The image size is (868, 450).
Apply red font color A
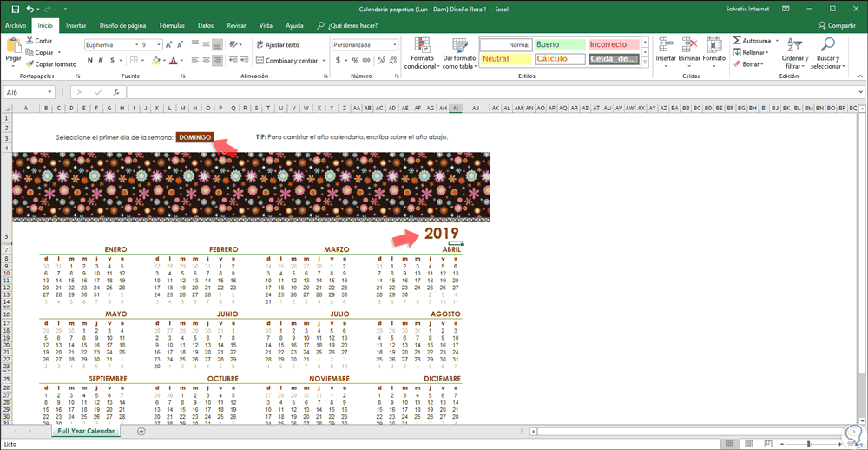click(x=174, y=61)
